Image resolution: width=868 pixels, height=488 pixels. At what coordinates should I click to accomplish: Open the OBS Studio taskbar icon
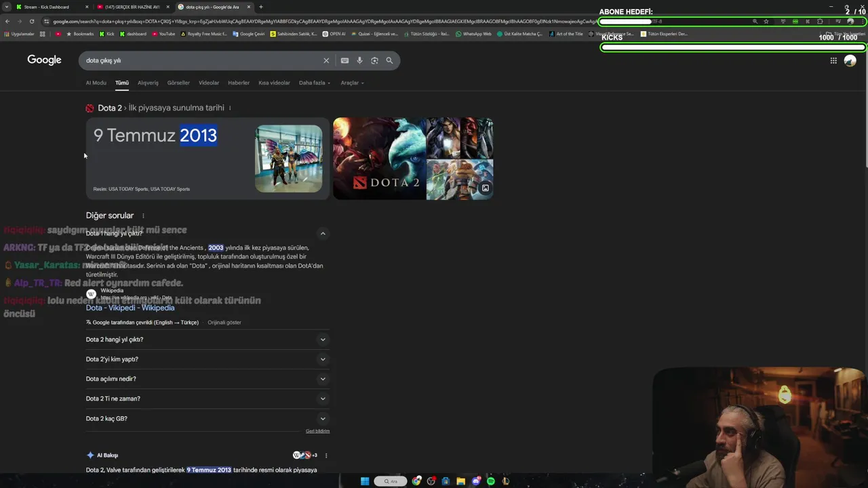pyautogui.click(x=431, y=481)
